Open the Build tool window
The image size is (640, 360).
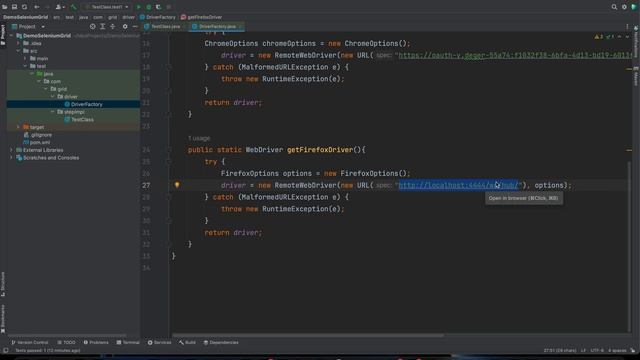click(x=187, y=342)
